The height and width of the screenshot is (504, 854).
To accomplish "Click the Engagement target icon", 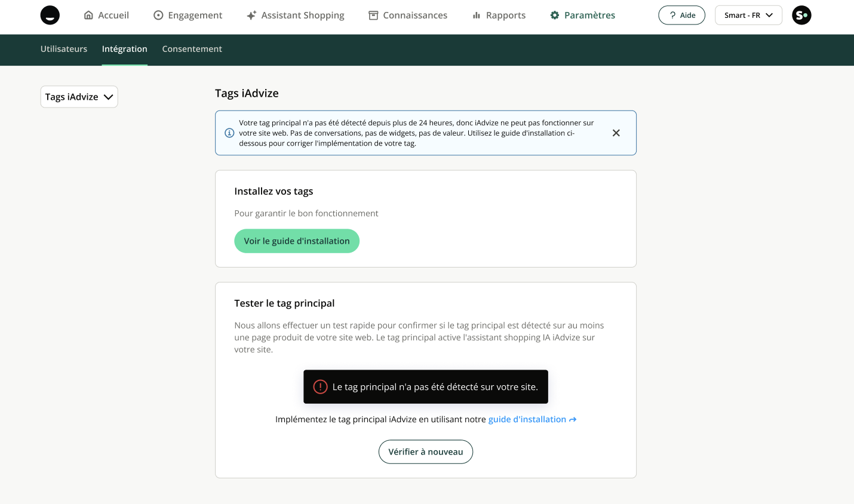I will coord(158,16).
